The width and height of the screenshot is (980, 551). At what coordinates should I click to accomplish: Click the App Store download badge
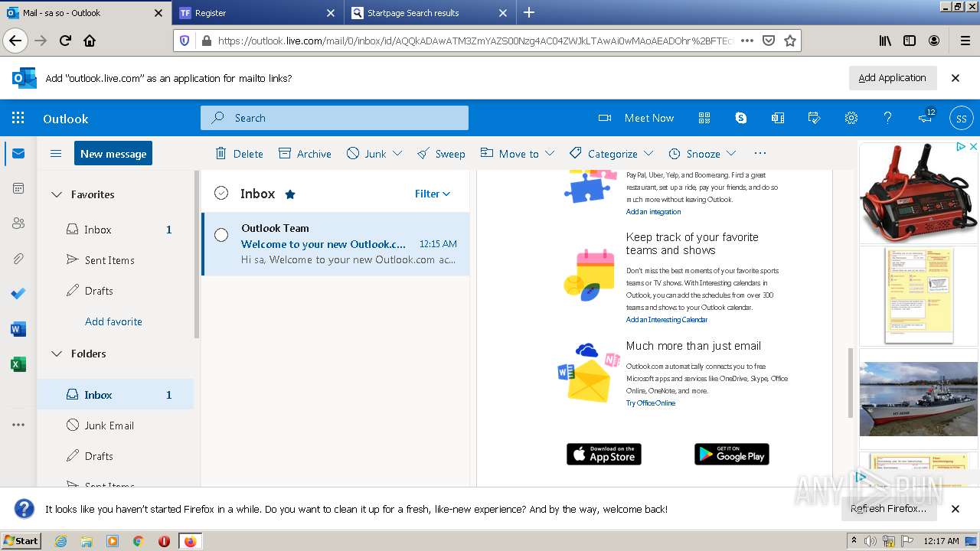tap(604, 454)
